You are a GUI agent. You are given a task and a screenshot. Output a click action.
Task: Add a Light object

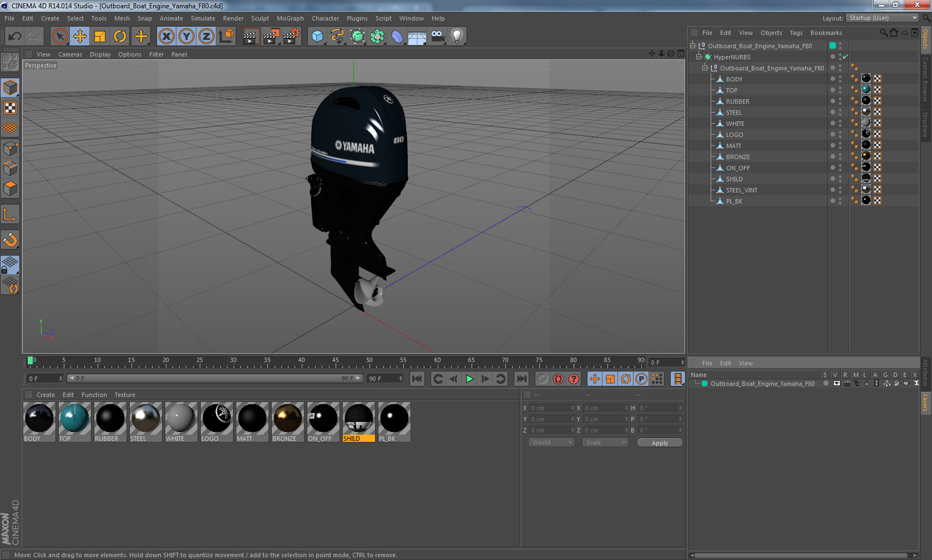point(457,37)
